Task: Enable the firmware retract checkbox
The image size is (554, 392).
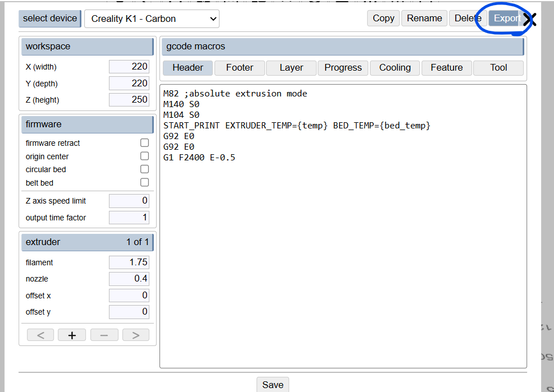Action: [144, 143]
